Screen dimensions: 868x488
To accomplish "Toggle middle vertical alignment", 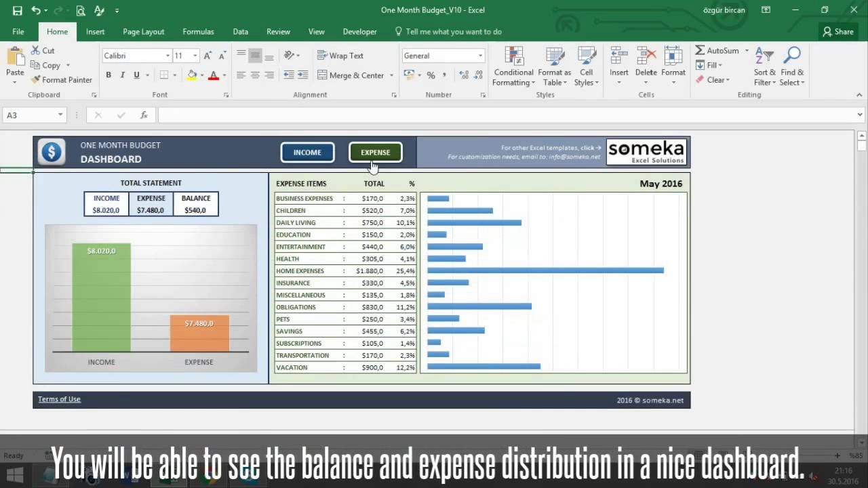I will [255, 56].
